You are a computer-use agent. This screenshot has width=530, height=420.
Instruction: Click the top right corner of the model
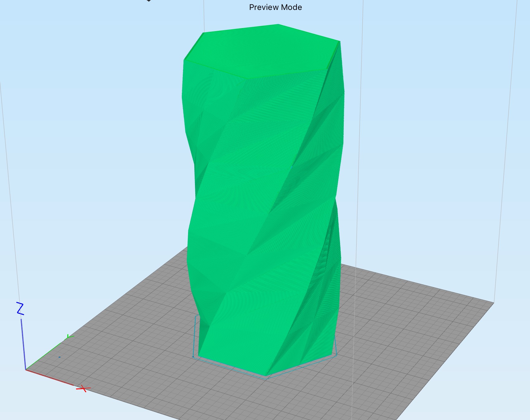click(x=340, y=41)
